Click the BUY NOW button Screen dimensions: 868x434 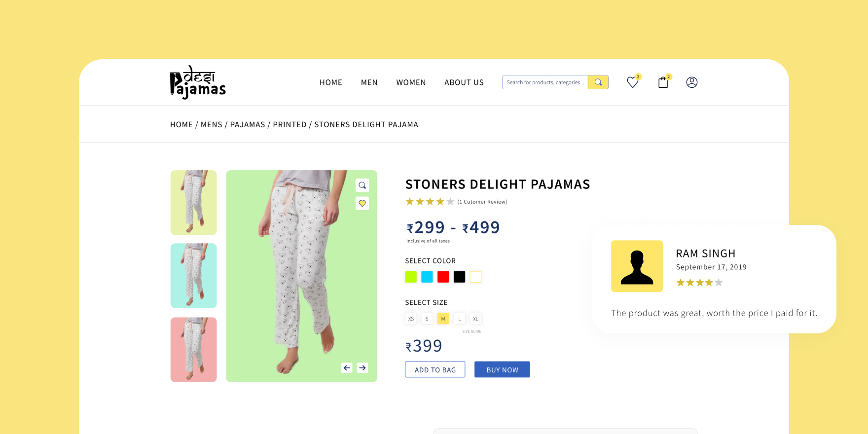pos(502,370)
